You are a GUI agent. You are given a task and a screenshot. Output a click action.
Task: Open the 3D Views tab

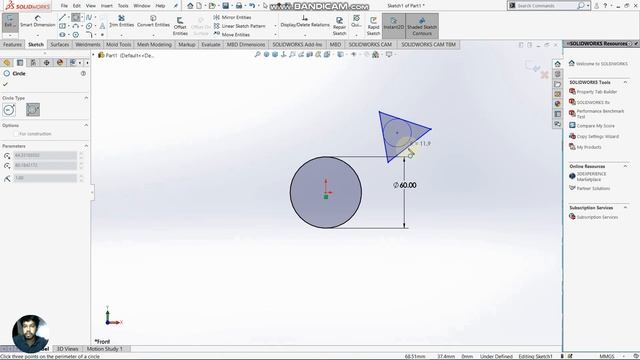(x=67, y=349)
